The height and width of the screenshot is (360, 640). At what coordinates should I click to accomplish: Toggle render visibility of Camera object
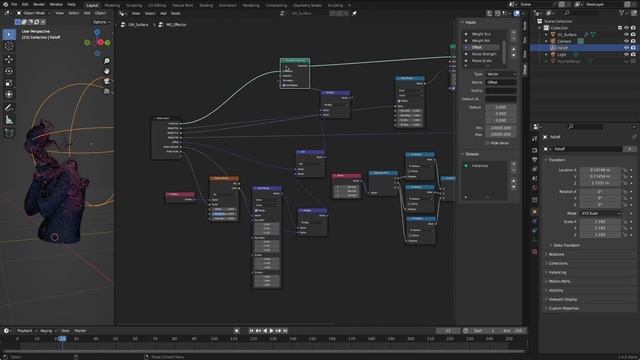633,41
